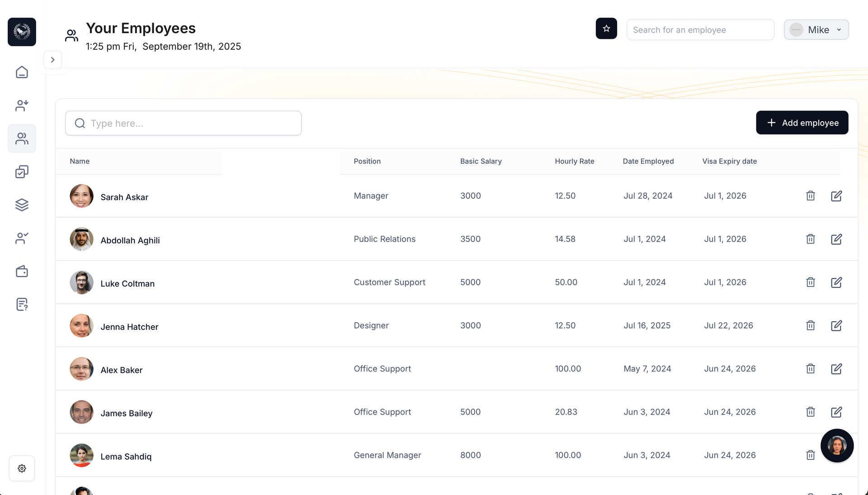Click the Add employee button
868x495 pixels.
802,123
